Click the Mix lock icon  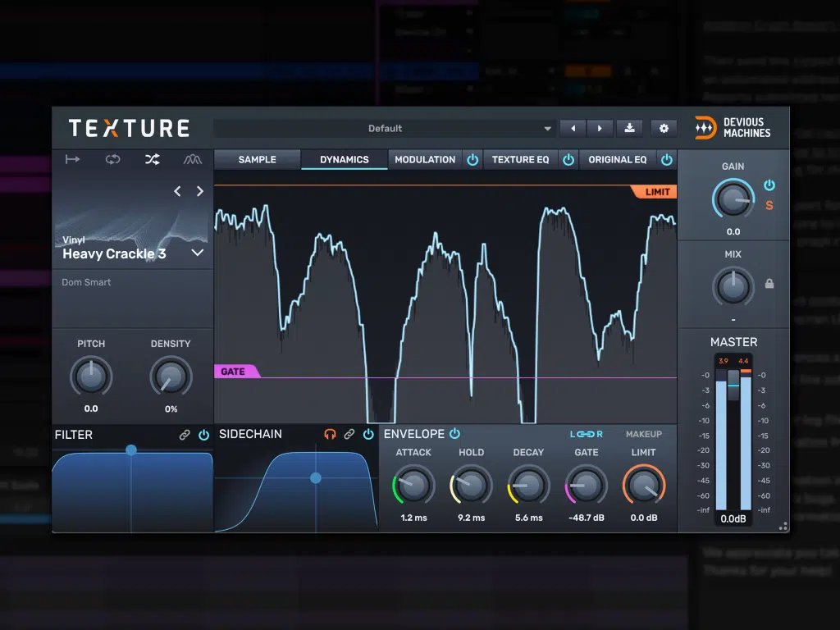coord(769,283)
